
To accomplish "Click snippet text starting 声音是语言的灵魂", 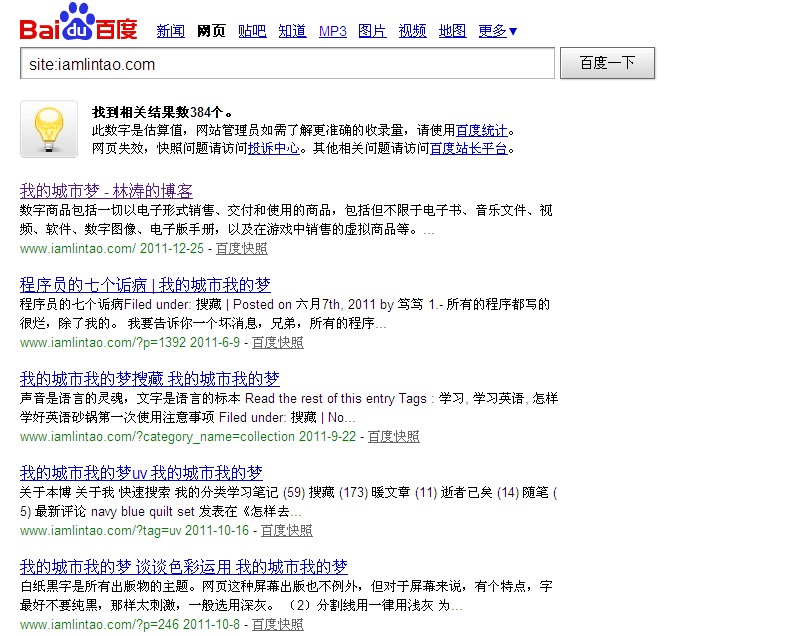I will coord(289,408).
